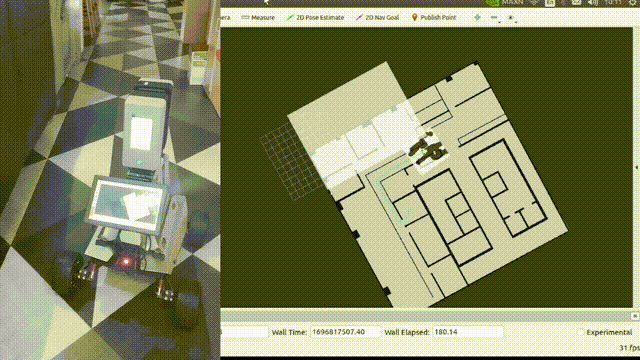This screenshot has width=640, height=360.
Task: Click the robot model on the map
Action: pyautogui.click(x=427, y=148)
